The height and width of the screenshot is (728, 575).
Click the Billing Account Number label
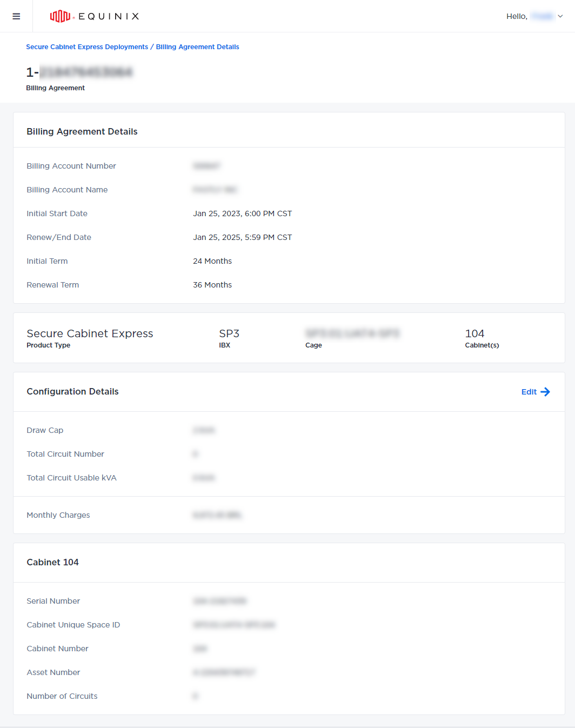[x=71, y=166]
